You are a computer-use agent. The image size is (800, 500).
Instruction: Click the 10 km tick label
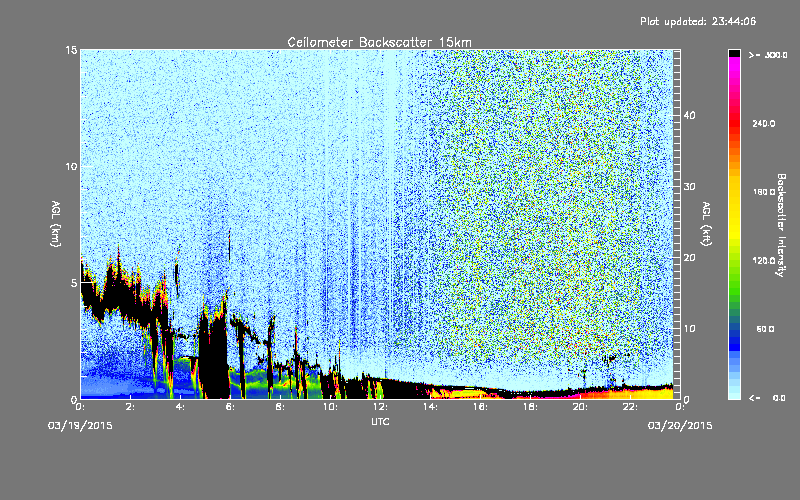71,166
